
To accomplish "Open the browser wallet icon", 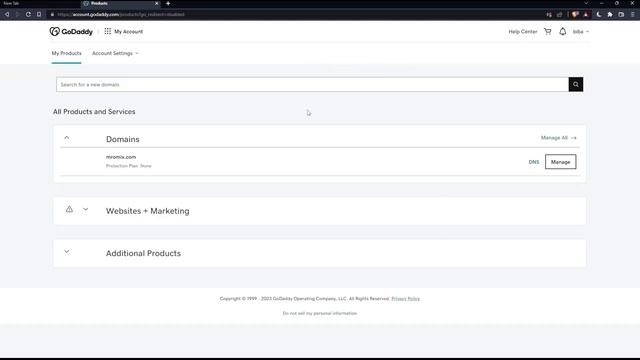I will 621,14.
